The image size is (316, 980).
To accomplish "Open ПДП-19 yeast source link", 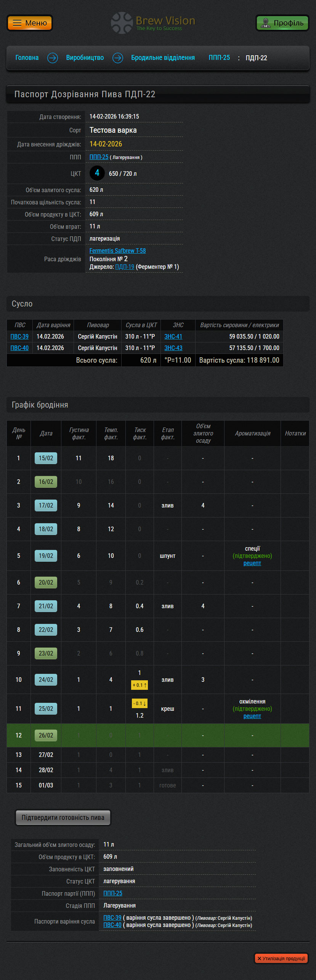I will point(125,267).
